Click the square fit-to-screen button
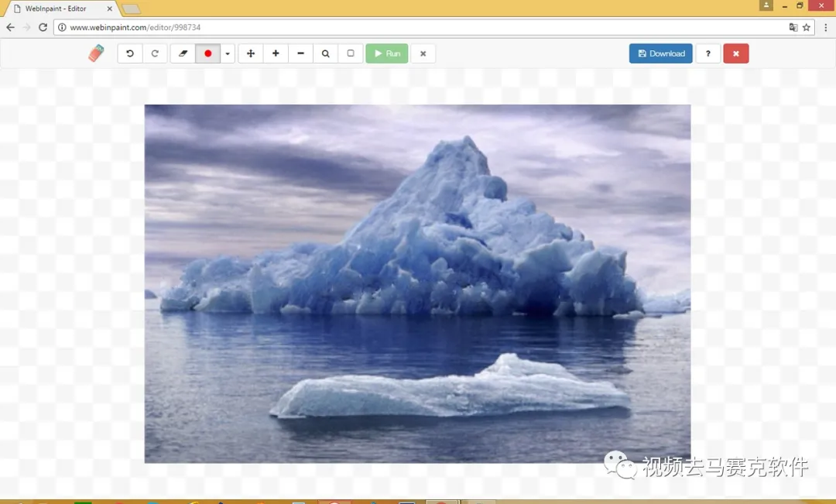The image size is (836, 504). [351, 53]
